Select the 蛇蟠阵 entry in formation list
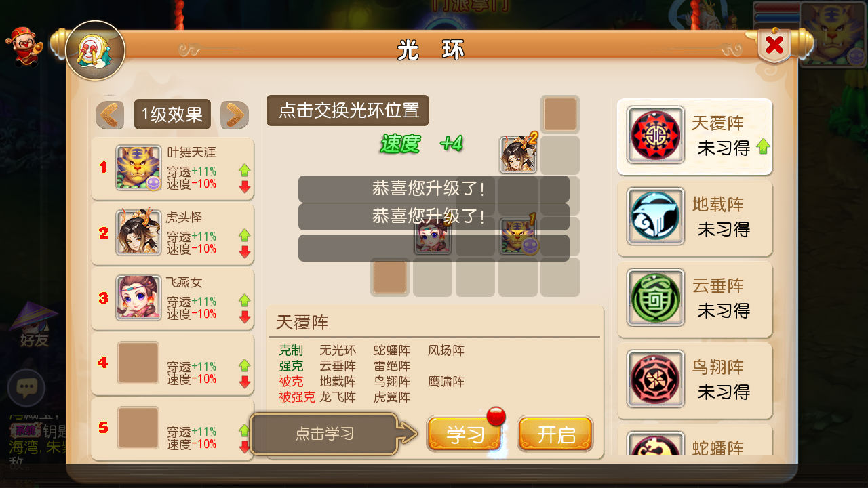Viewport: 868px width, 488px height. click(695, 440)
